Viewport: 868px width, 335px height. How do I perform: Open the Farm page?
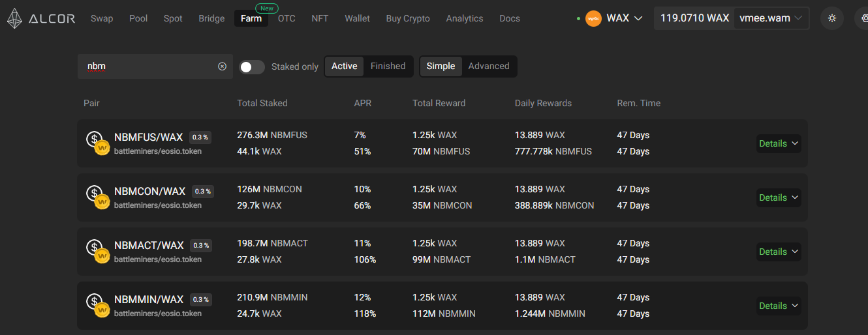251,18
